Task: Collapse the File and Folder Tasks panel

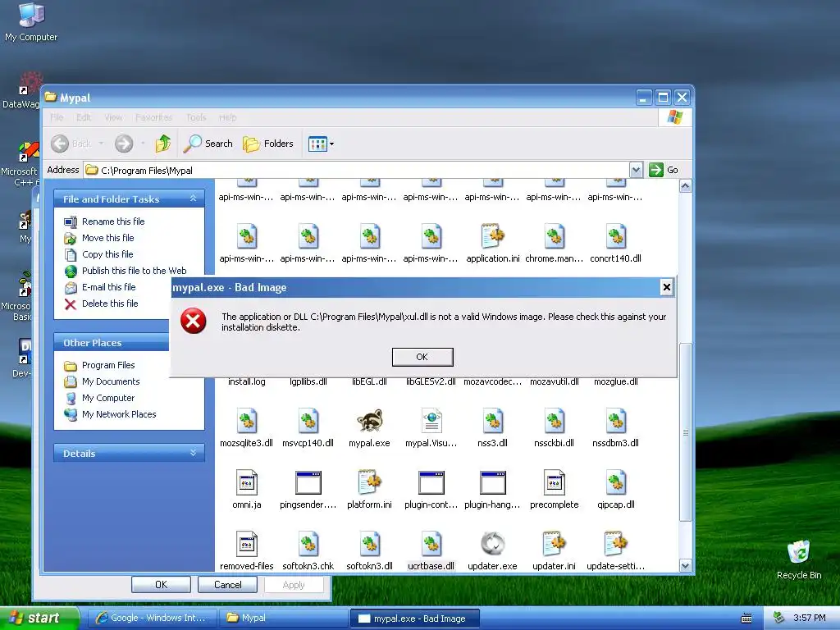Action: point(193,199)
